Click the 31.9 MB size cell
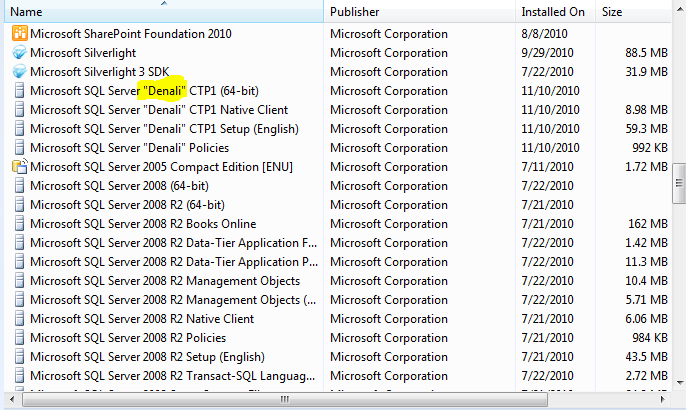Screen dimensions: 686x410 point(646,72)
